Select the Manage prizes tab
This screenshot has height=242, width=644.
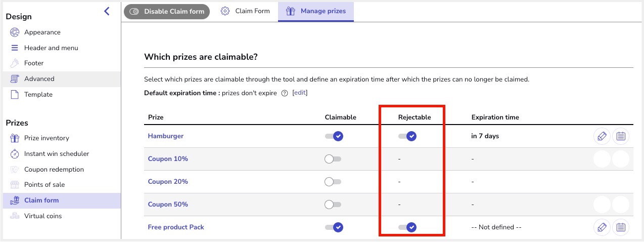click(316, 11)
